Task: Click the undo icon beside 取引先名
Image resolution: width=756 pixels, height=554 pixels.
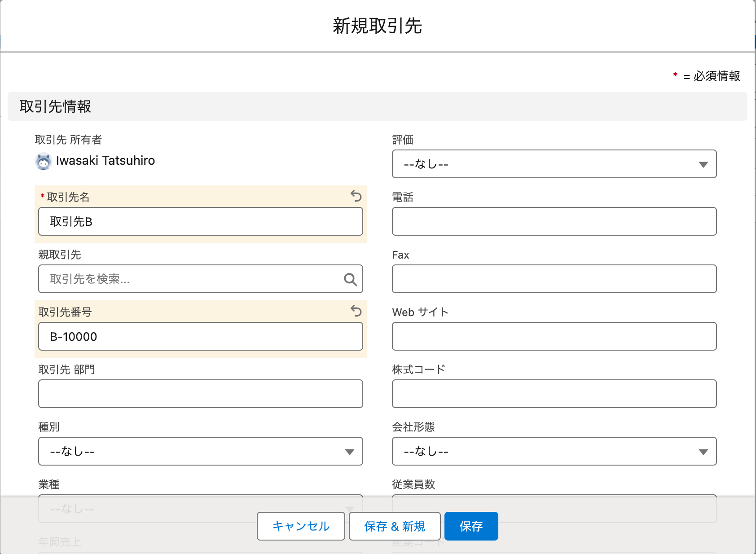Action: pos(355,197)
